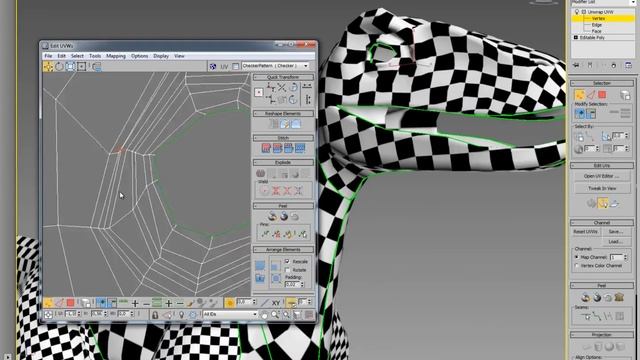Click Stitch Custom icon in Stitch rollout

point(300,148)
